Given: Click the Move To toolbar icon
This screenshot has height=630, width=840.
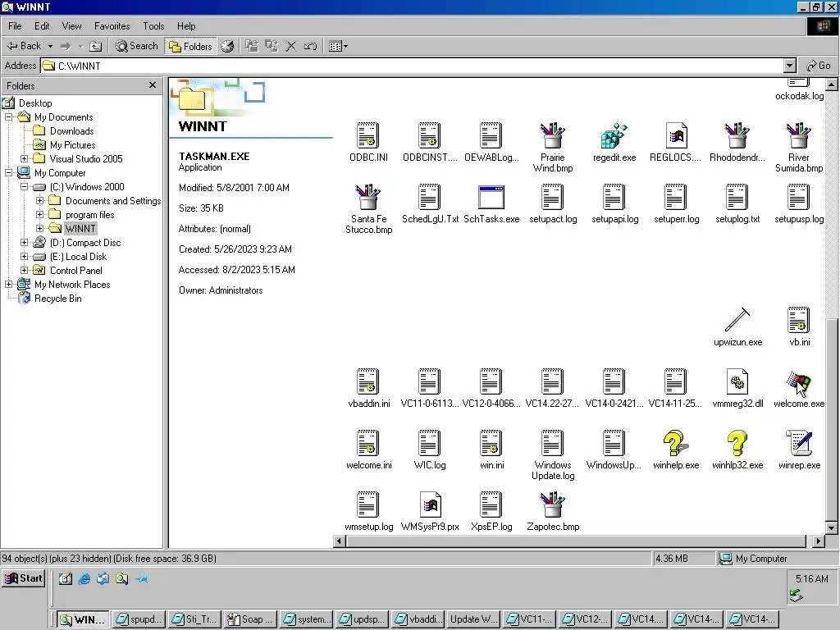Looking at the screenshot, I should tap(252, 46).
